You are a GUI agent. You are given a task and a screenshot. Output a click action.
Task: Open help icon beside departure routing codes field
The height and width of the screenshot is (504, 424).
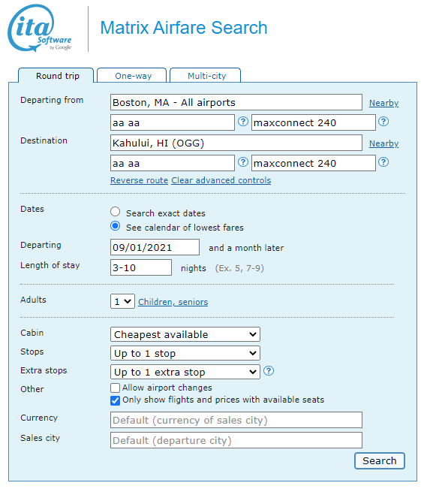(x=243, y=122)
